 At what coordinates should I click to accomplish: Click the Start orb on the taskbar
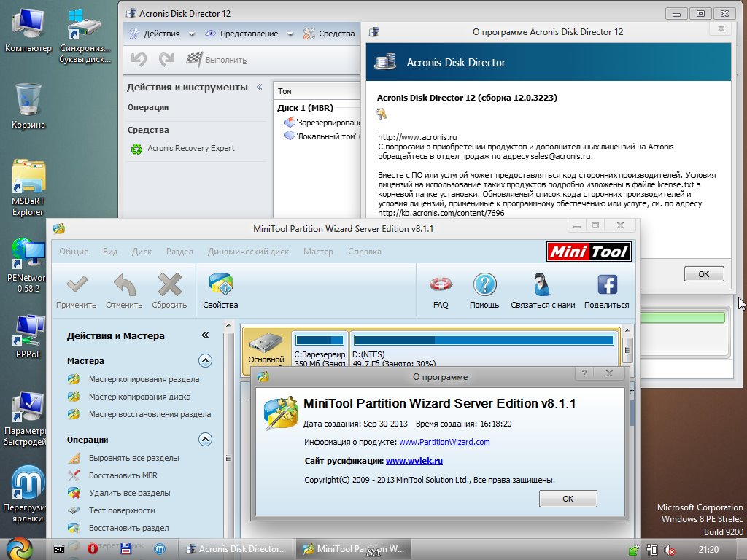click(x=20, y=548)
